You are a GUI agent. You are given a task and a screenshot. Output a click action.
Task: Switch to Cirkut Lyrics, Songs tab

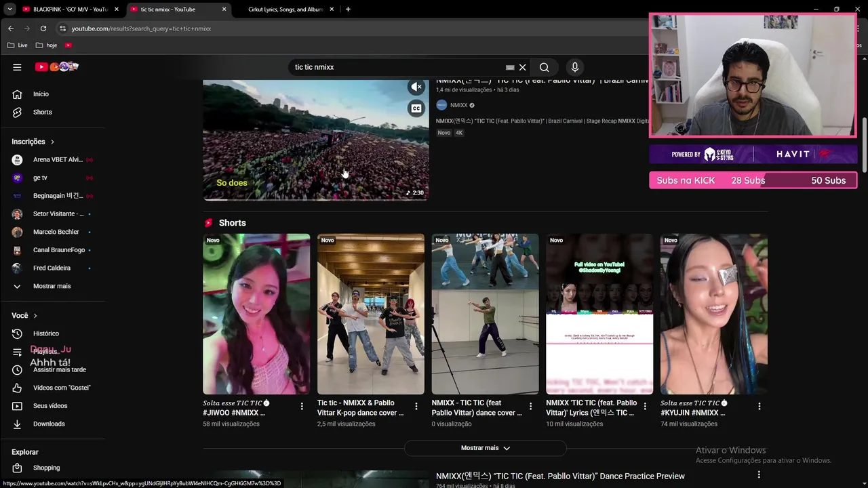[285, 9]
